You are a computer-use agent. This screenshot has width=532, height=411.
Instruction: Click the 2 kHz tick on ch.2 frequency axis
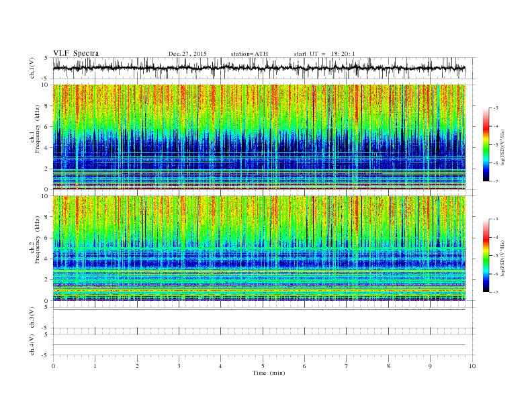pos(47,280)
